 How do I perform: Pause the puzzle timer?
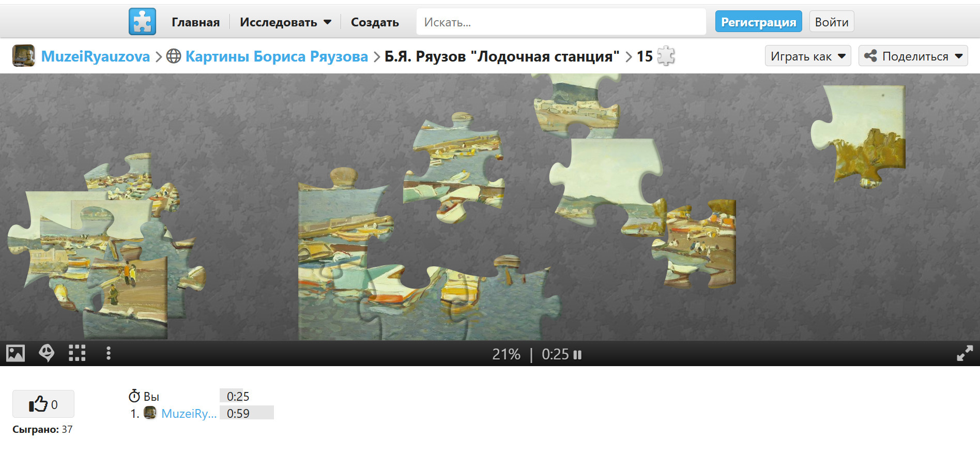577,355
